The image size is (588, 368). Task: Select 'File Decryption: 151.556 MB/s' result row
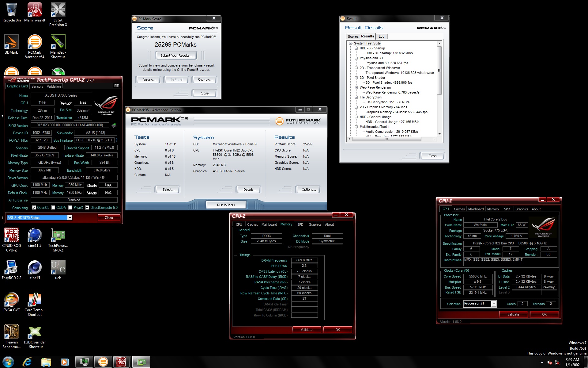[x=387, y=102]
